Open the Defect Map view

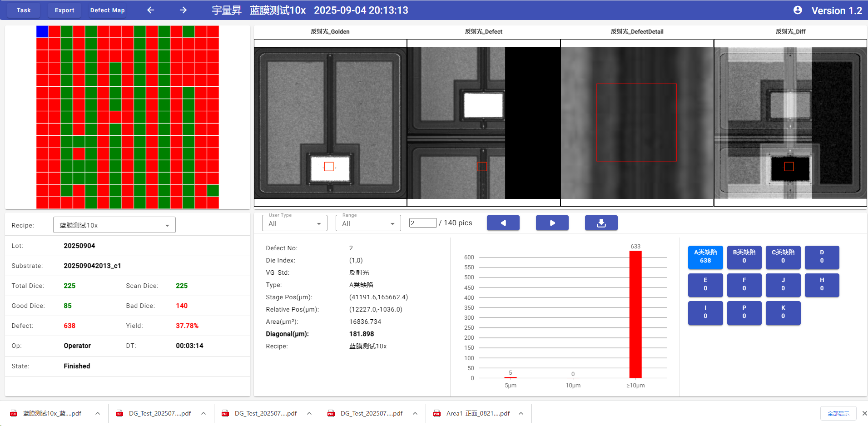107,10
